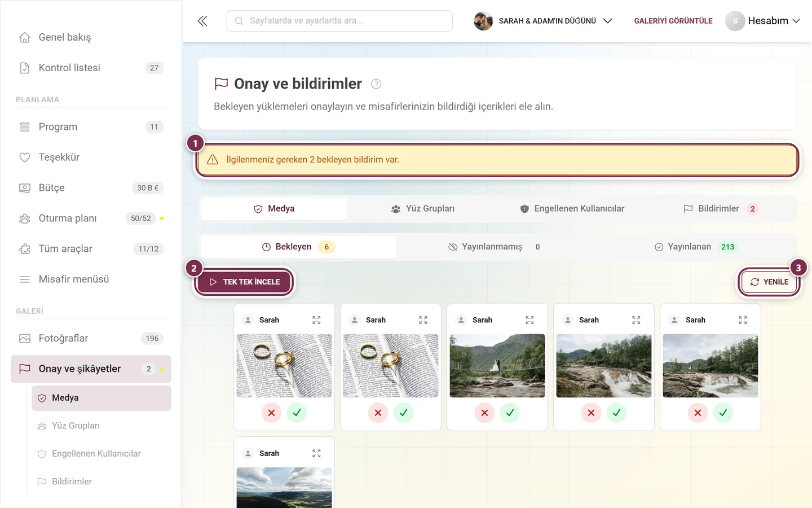Open Bildirimler tab with 2 badge
Viewport: 812px width, 508px height.
point(721,209)
